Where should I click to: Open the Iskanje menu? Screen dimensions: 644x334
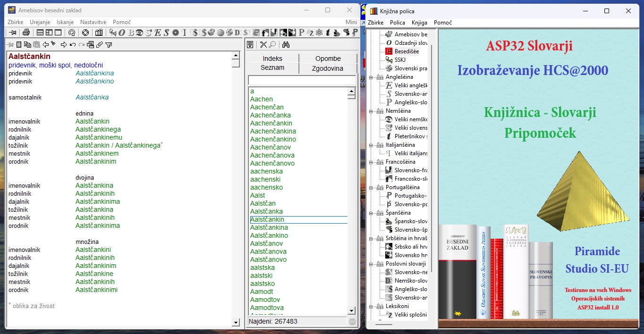[66, 22]
